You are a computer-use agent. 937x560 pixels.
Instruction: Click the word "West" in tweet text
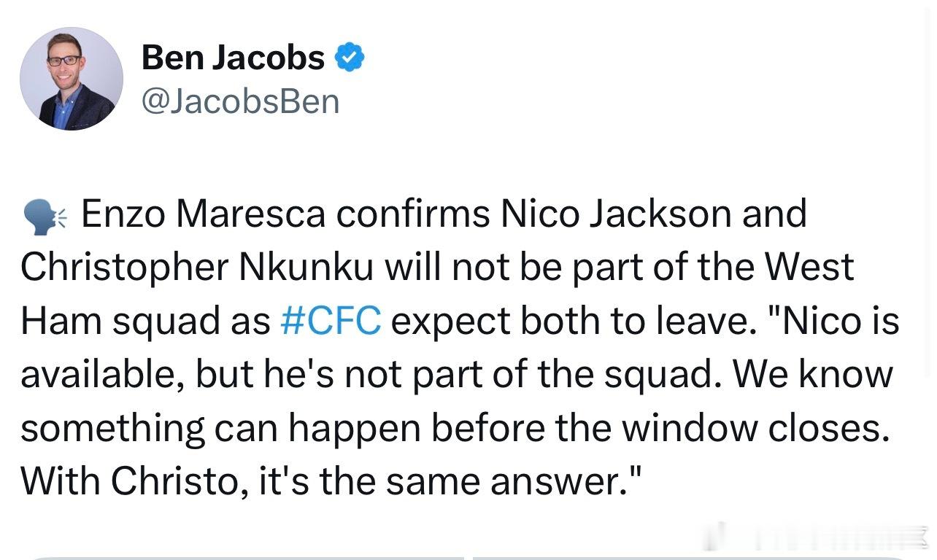tap(809, 267)
